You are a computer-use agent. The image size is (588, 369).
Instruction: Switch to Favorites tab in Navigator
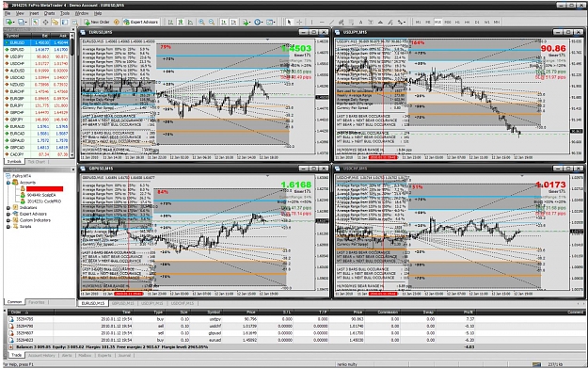37,302
